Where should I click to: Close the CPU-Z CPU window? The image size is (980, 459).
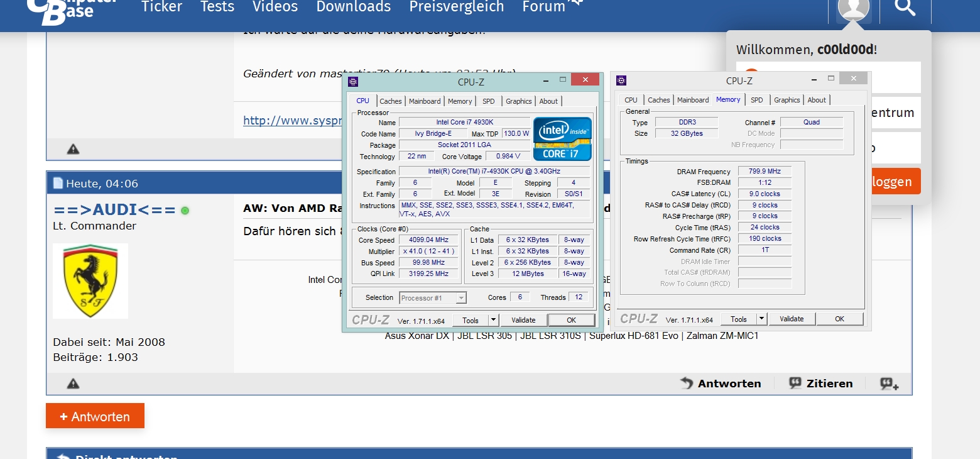click(585, 80)
